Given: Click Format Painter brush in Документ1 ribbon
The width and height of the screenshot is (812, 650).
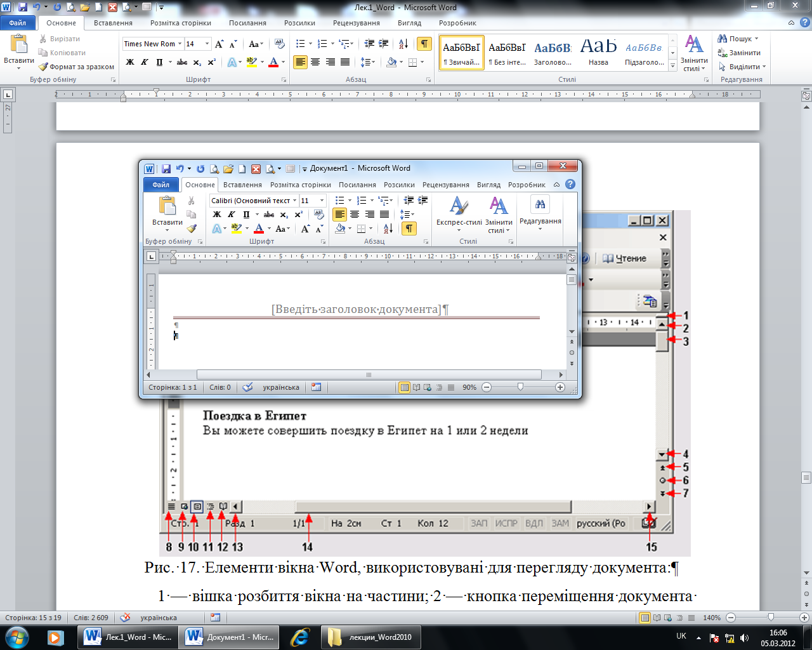Looking at the screenshot, I should (192, 229).
